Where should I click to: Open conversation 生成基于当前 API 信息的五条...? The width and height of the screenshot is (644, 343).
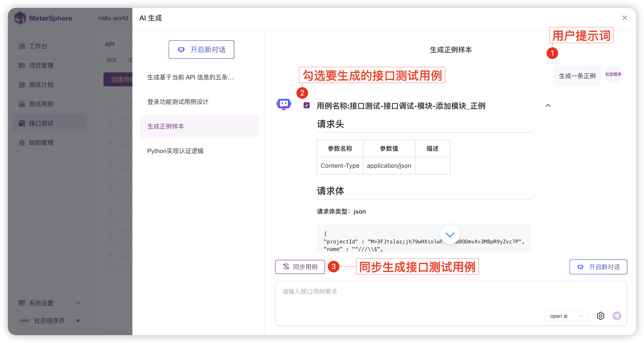point(199,77)
